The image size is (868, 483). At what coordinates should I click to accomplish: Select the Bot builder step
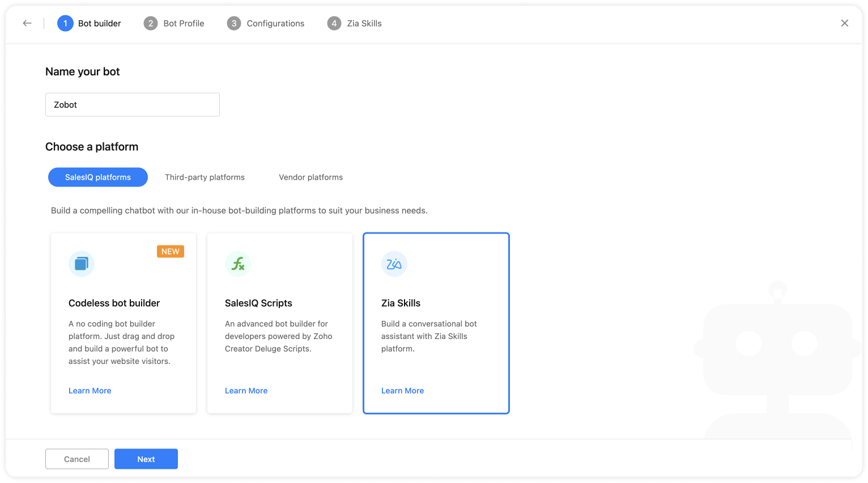(90, 23)
